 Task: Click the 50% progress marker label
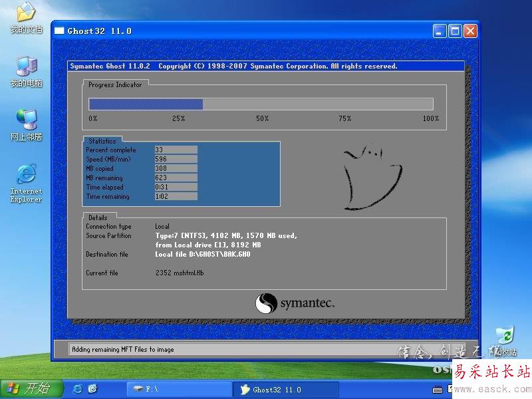tap(262, 118)
